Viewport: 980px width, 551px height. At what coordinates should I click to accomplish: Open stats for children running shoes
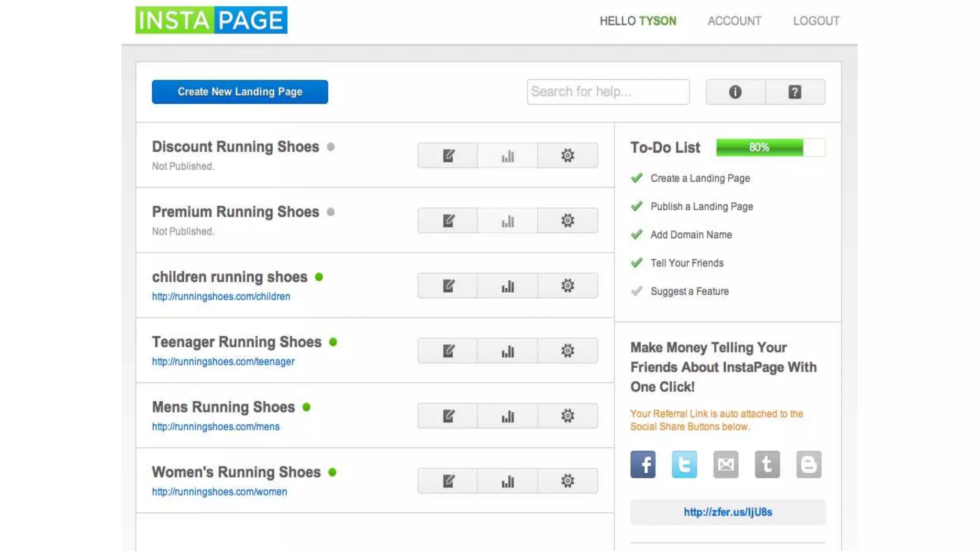(x=507, y=286)
